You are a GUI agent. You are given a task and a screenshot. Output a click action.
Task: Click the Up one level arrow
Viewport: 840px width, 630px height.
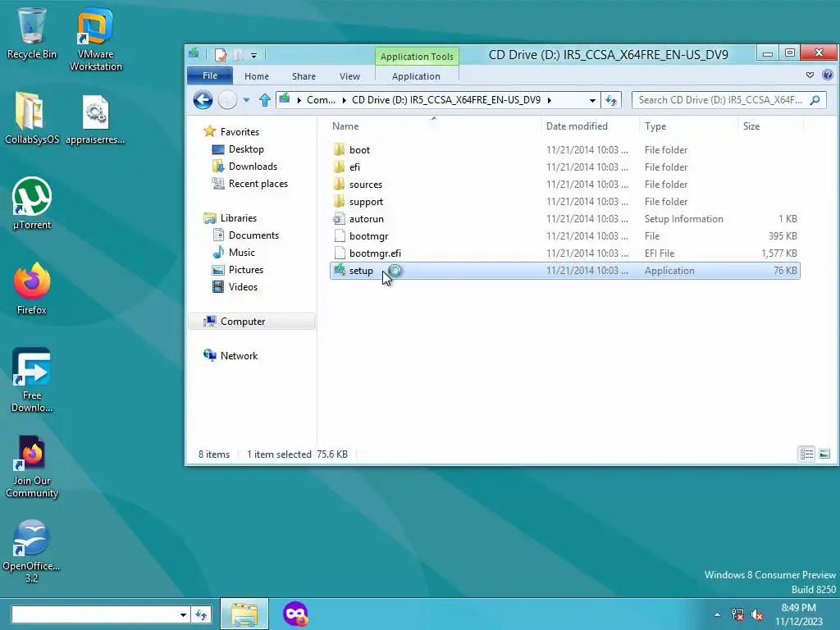click(265, 99)
